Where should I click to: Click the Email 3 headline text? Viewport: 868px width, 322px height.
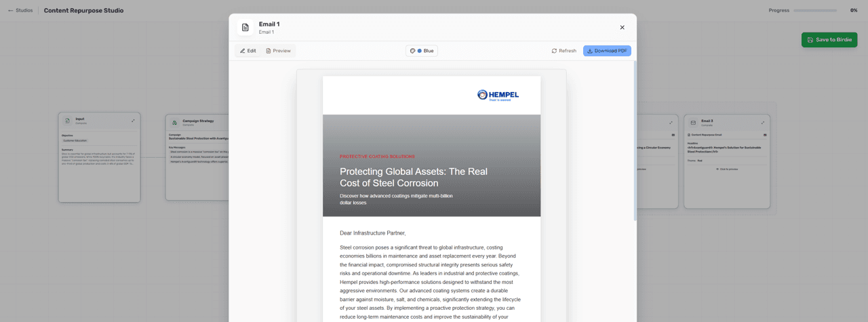click(724, 149)
